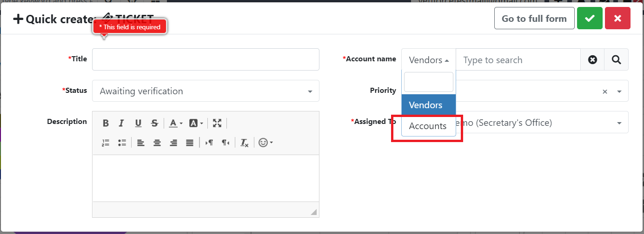Align text left in editor
This screenshot has width=644, height=234.
140,143
